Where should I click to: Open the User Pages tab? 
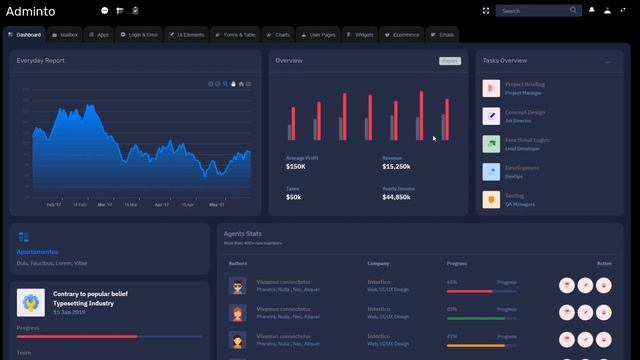coord(319,35)
